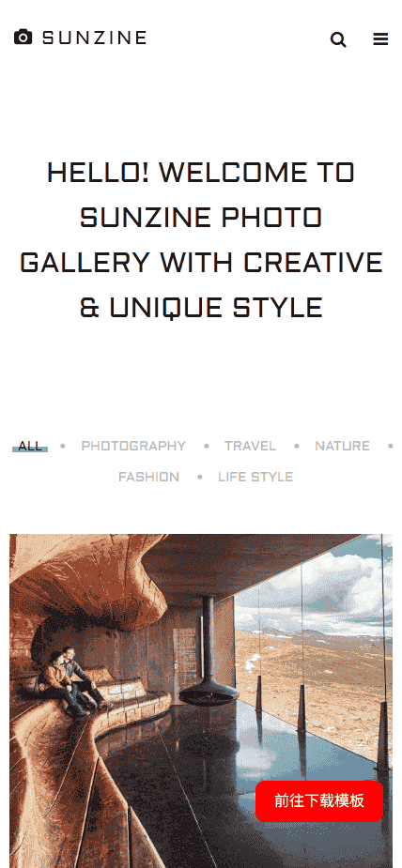The height and width of the screenshot is (868, 402).
Task: Click dot separator between TRAVEL and NATURE
Action: click(x=296, y=446)
